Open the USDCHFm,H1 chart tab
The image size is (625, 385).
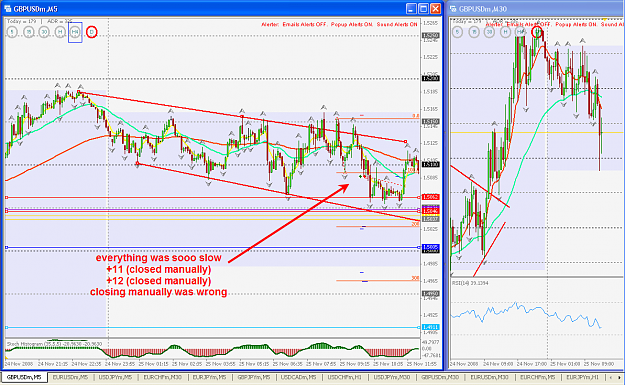pyautogui.click(x=345, y=377)
